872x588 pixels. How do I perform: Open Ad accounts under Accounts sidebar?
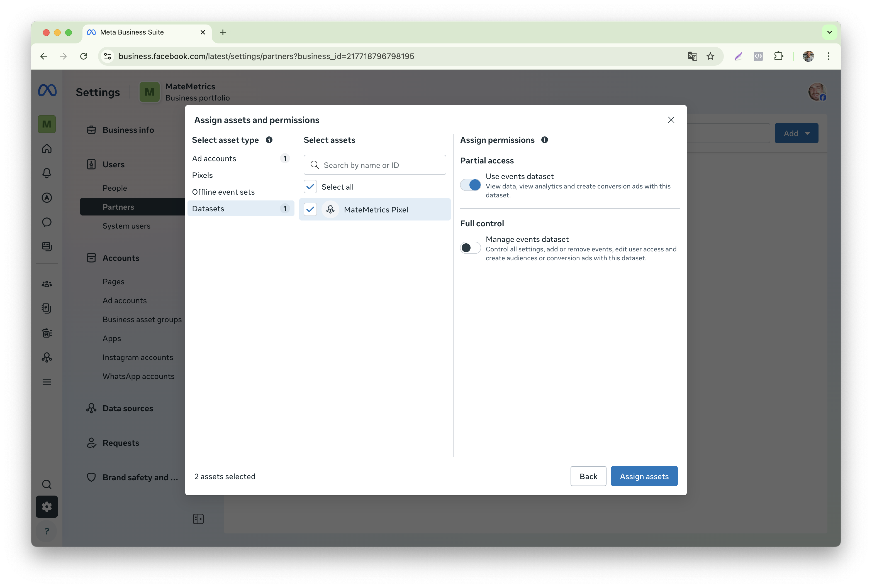pyautogui.click(x=125, y=300)
